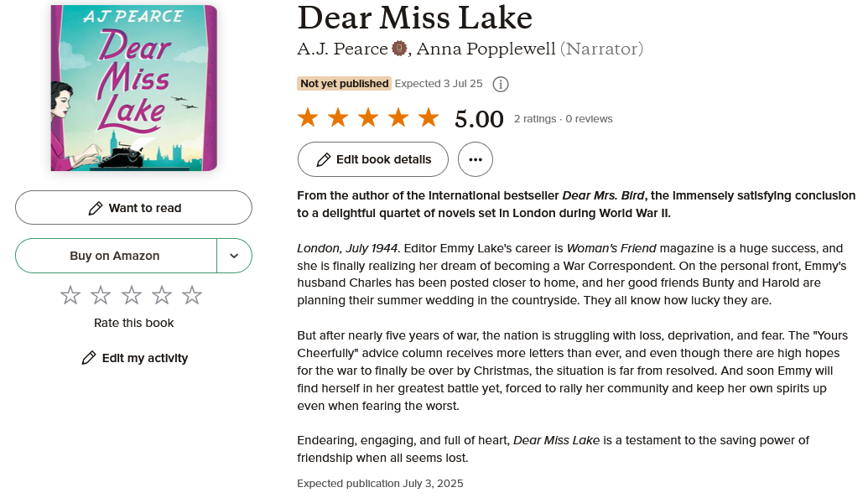868x503 pixels.
Task: Click the pencil icon on Edit book details
Action: coord(325,159)
